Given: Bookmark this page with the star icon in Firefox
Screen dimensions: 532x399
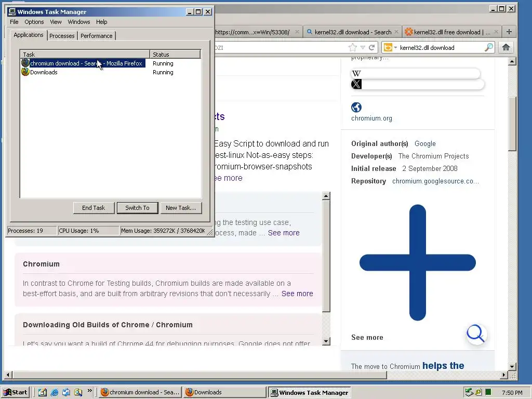Looking at the screenshot, I should (x=353, y=47).
